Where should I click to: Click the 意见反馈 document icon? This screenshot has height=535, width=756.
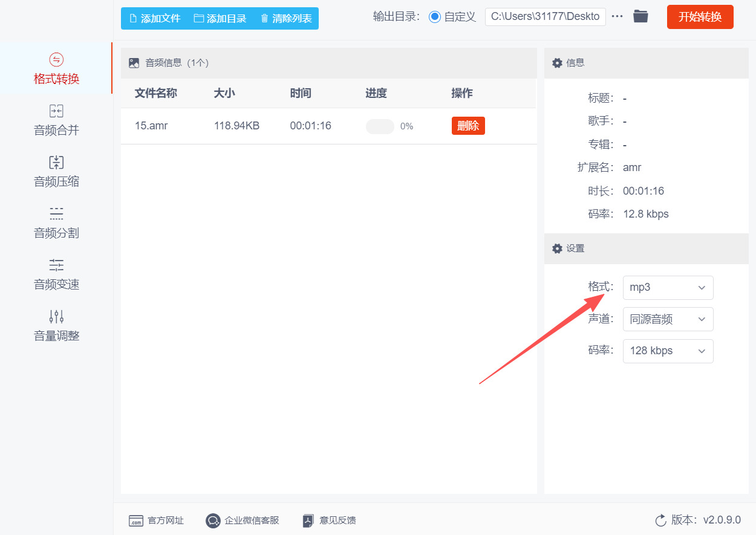(308, 520)
